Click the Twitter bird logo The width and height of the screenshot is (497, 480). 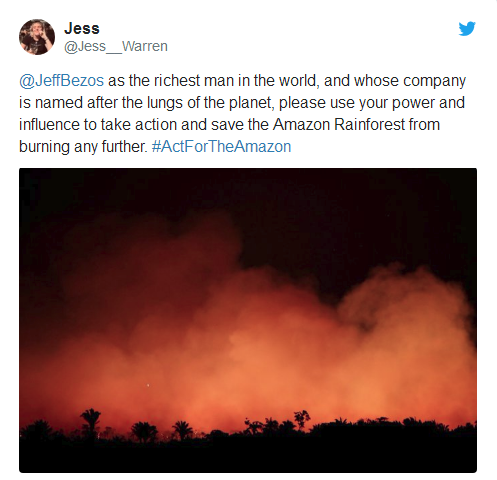467,29
